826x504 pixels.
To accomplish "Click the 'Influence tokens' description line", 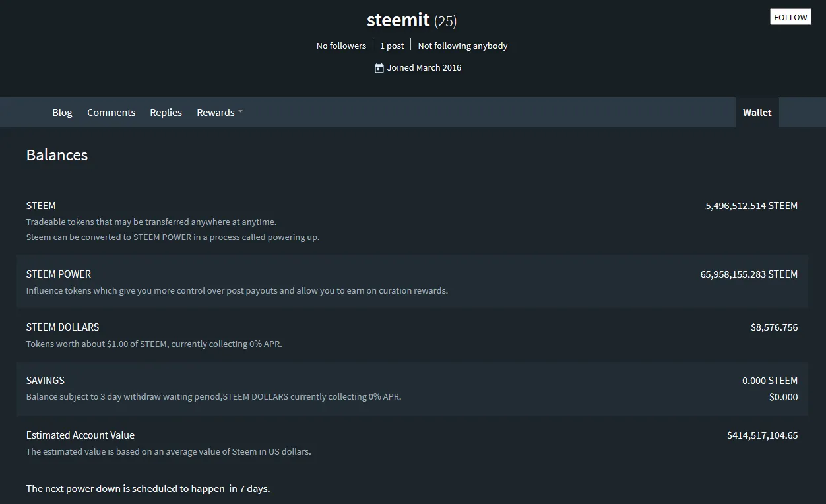I will 237,291.
